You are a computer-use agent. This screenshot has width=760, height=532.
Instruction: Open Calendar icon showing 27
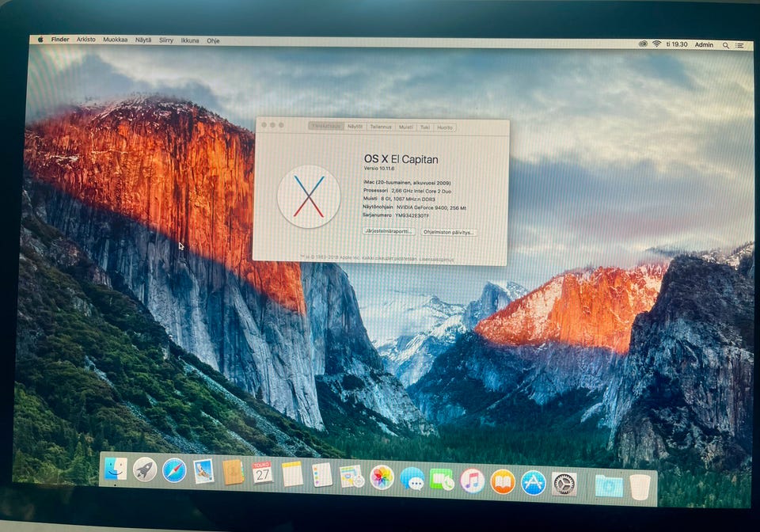262,473
